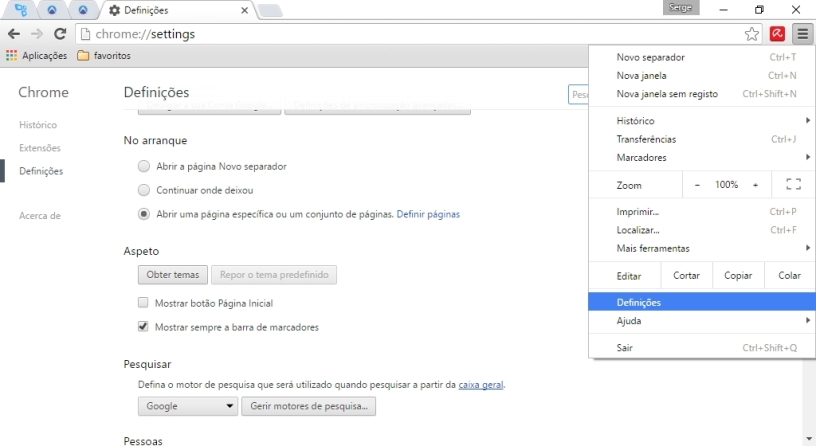The height and width of the screenshot is (446, 816).
Task: Open the Aplicações apps shortcut
Action: tap(36, 56)
